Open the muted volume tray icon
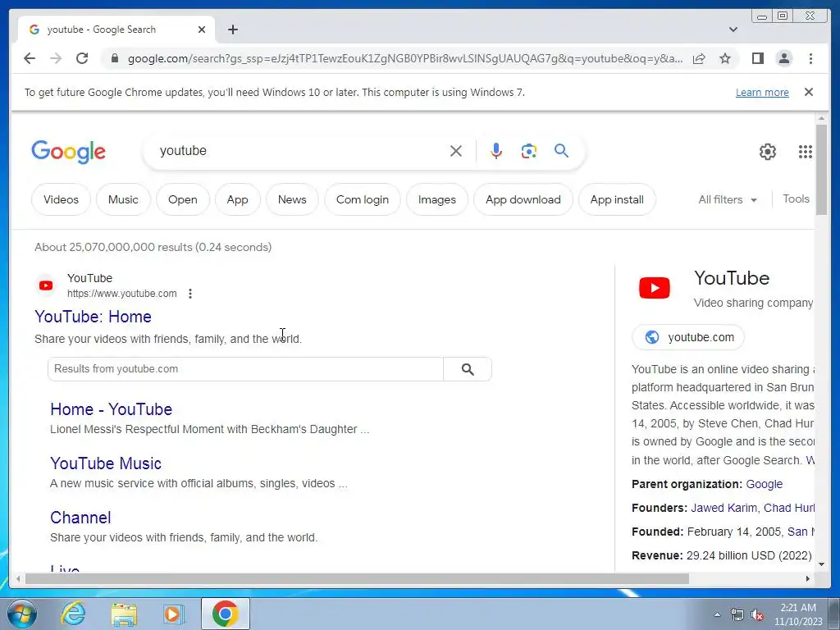Image resolution: width=840 pixels, height=630 pixels. (757, 614)
